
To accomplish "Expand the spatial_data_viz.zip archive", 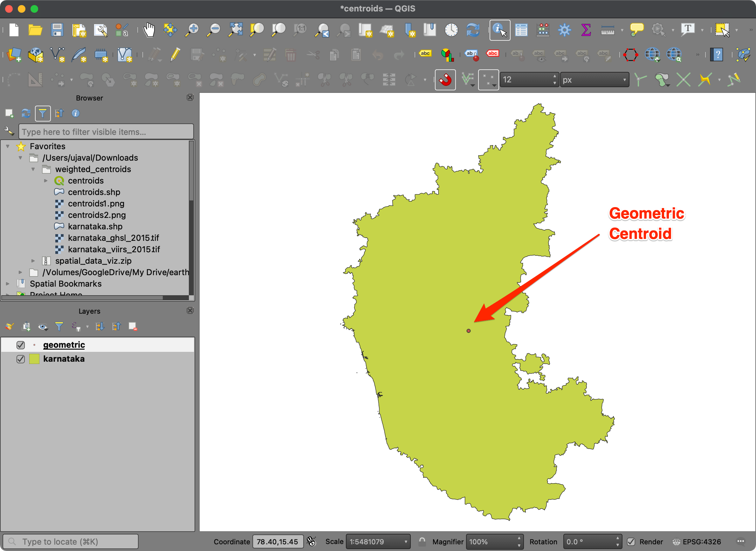I will (x=33, y=261).
